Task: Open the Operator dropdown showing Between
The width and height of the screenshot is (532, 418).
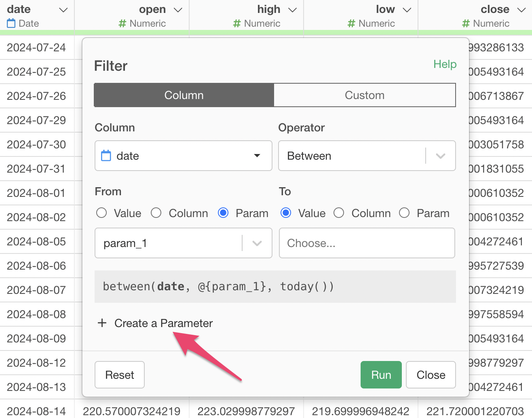Action: (440, 156)
